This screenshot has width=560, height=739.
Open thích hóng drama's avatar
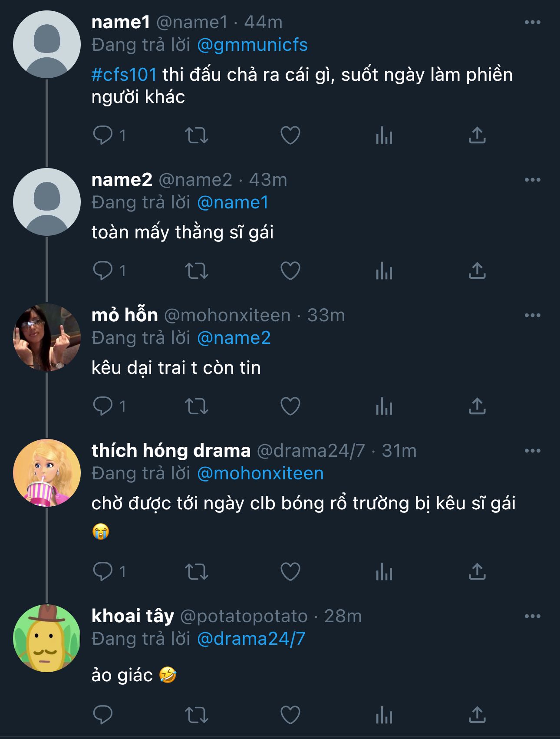(47, 473)
